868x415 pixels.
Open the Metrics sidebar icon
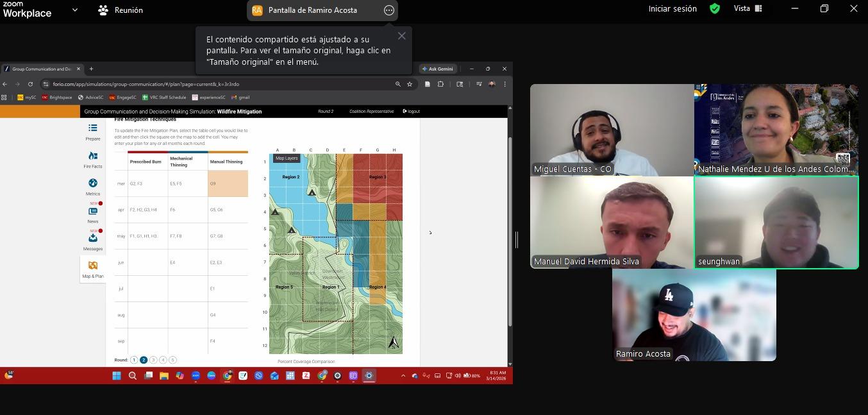point(93,187)
